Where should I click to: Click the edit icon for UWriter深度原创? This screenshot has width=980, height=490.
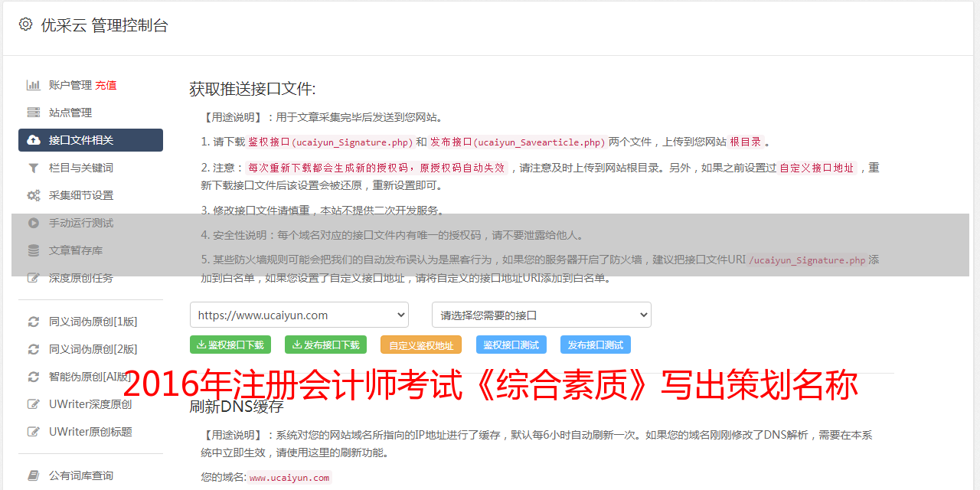click(34, 404)
